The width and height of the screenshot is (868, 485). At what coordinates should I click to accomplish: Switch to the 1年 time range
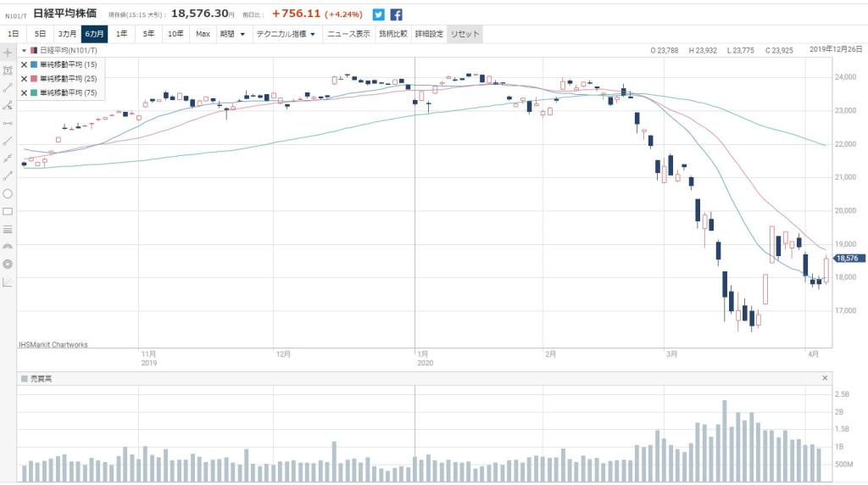122,34
